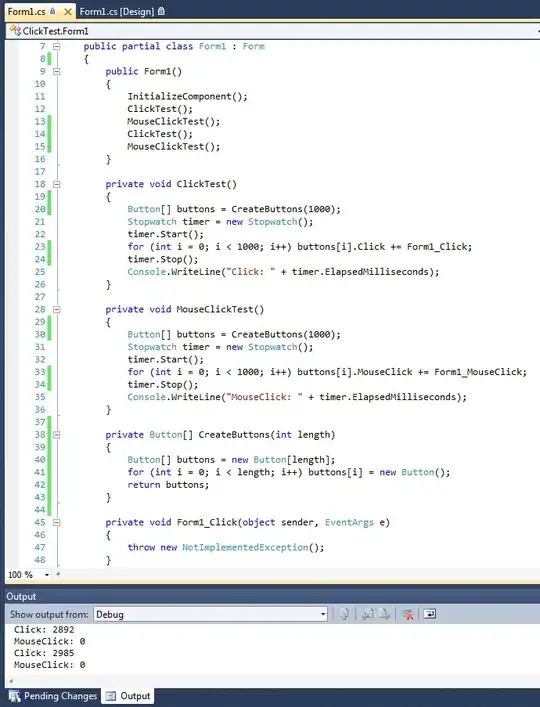Go to previous message in Output toolbar
This screenshot has width=540, height=707.
368,614
